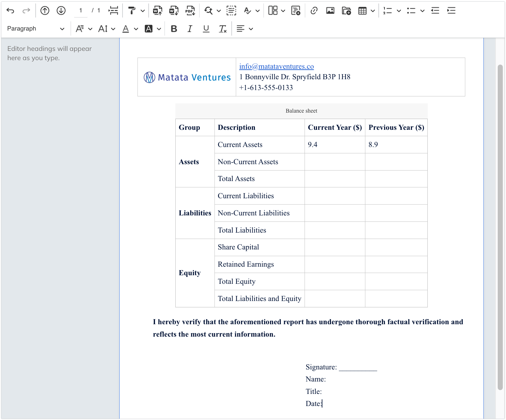This screenshot has height=420, width=506.
Task: Insert a link with the chain icon
Action: tap(314, 10)
